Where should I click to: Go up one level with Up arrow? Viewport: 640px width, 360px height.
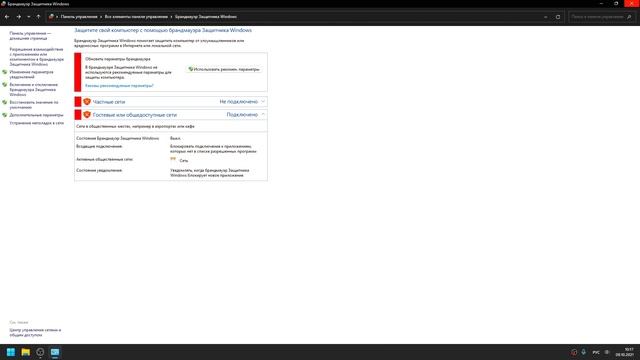38,17
